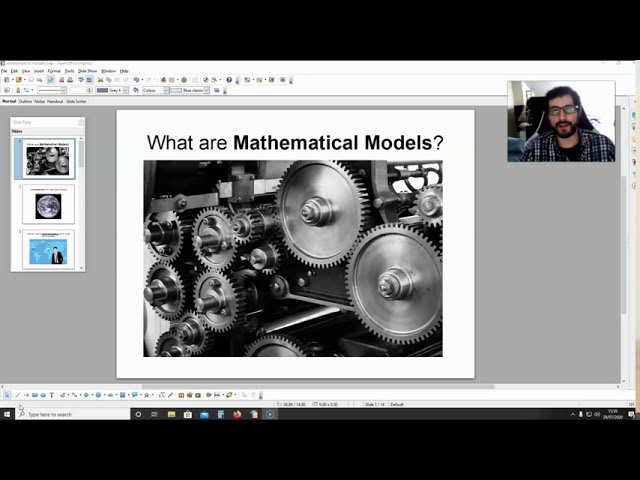Open the Blue classic fill colour dropdown

[x=207, y=90]
